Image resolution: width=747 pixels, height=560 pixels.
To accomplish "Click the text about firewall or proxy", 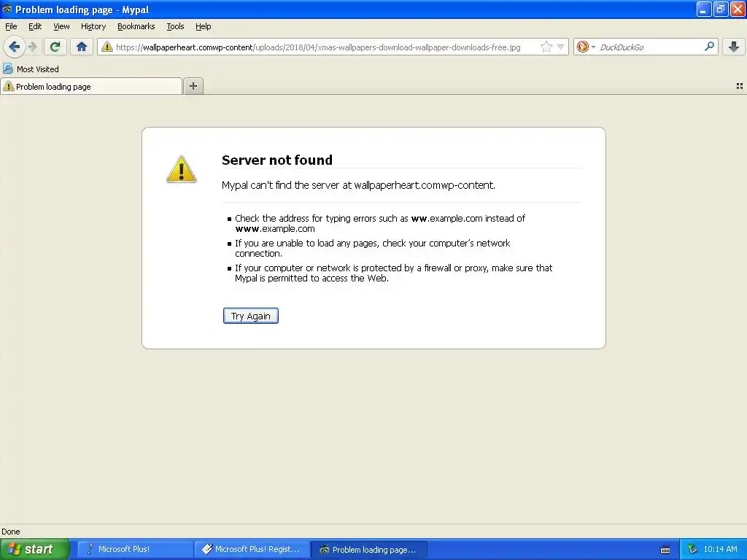I will tap(393, 273).
